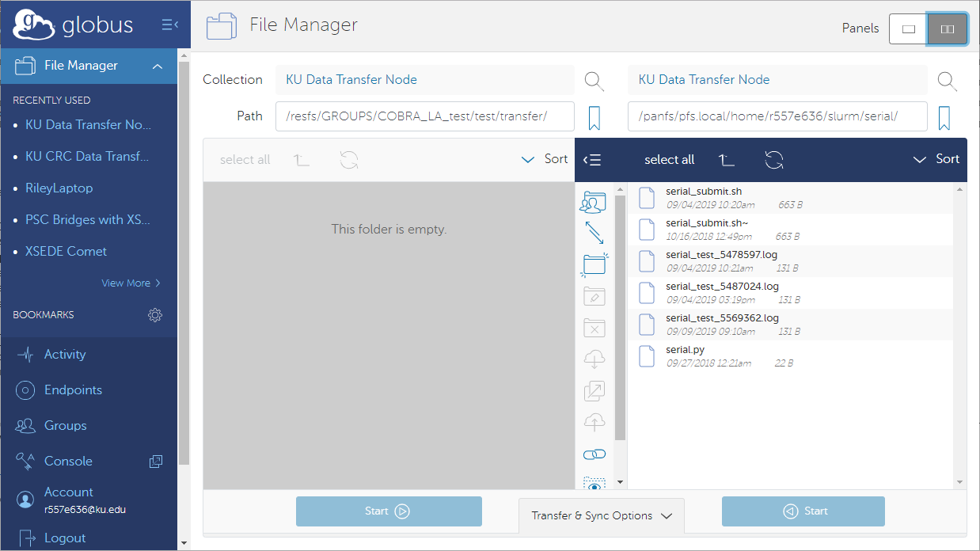Click the Console pop-out window icon
The image size is (980, 551).
(156, 461)
